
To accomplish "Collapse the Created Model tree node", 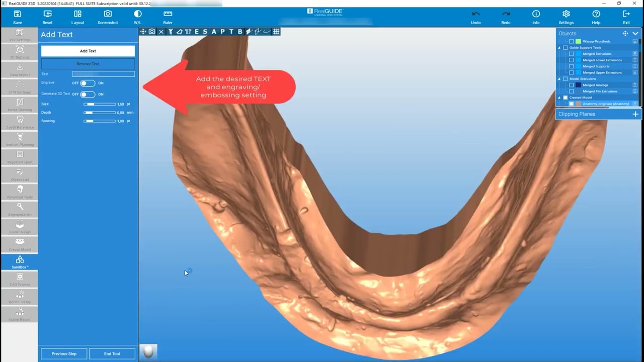I will point(559,98).
